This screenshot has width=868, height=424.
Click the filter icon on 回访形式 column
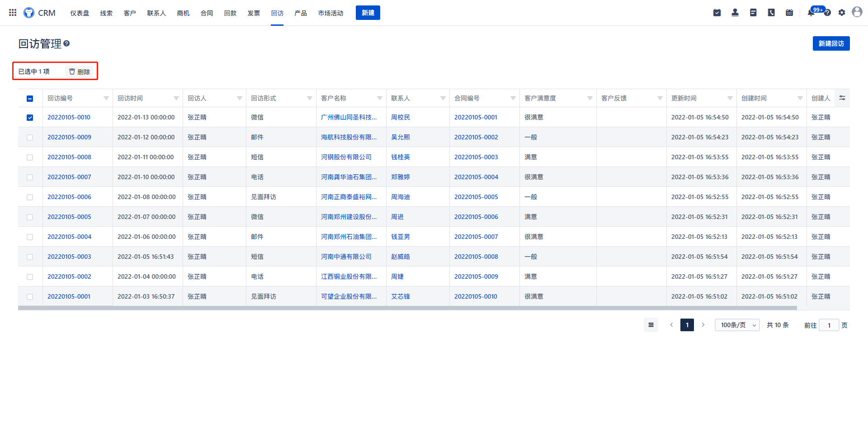[x=310, y=98]
